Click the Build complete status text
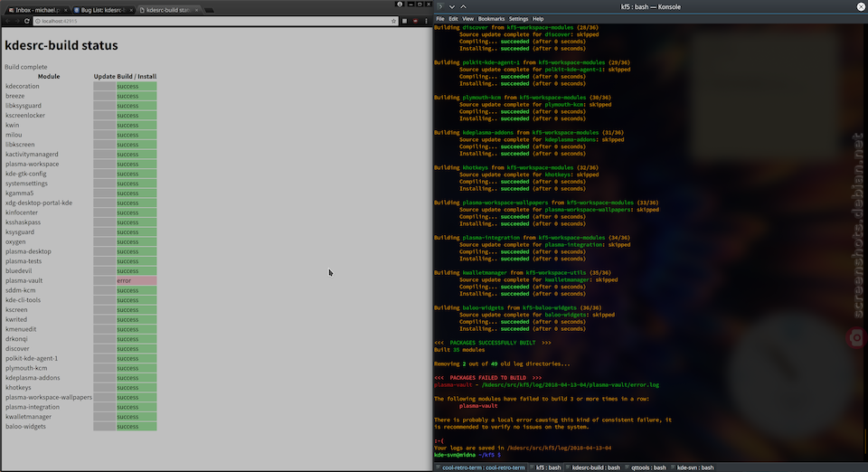This screenshot has width=868, height=472. 26,67
